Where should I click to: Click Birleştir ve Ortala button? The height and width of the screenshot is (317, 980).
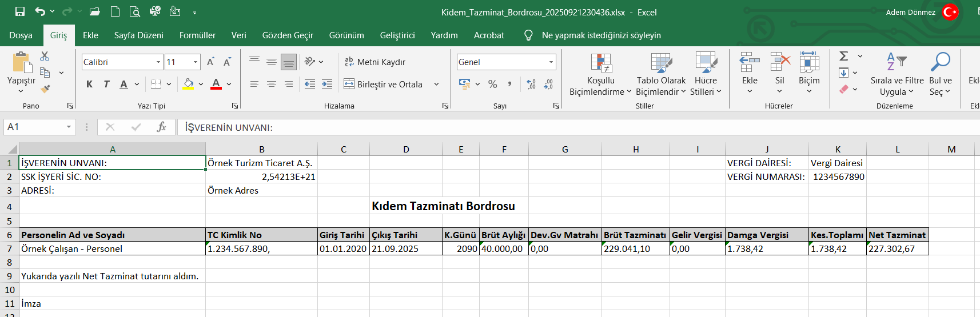383,85
